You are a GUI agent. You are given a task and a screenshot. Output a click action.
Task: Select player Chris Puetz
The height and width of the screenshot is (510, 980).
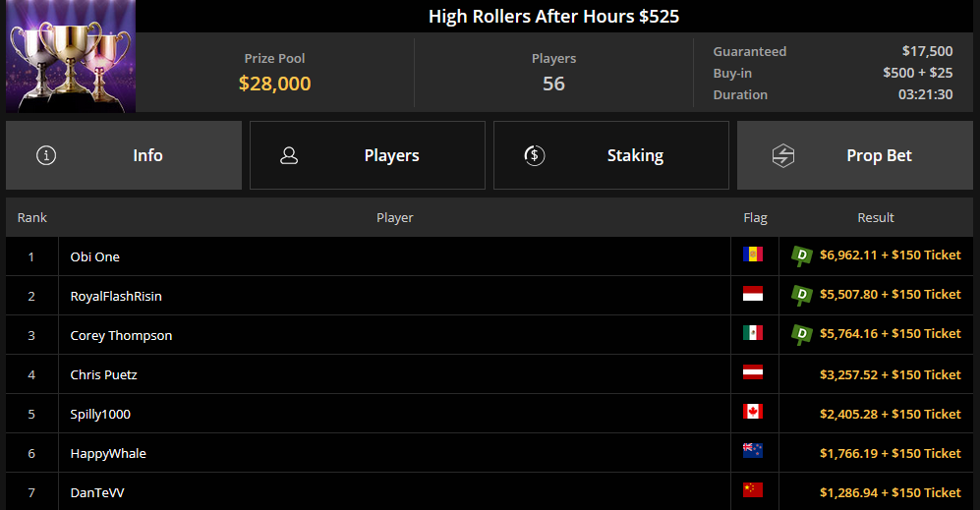coord(104,375)
